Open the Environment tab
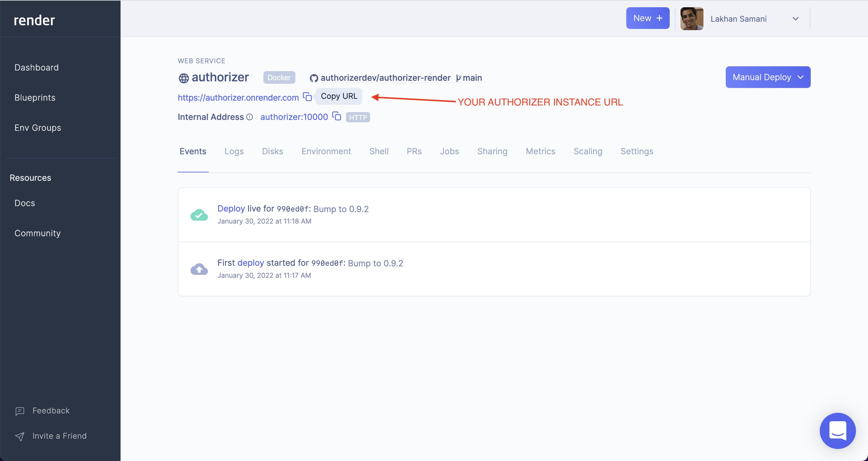This screenshot has width=868, height=461. tap(326, 151)
